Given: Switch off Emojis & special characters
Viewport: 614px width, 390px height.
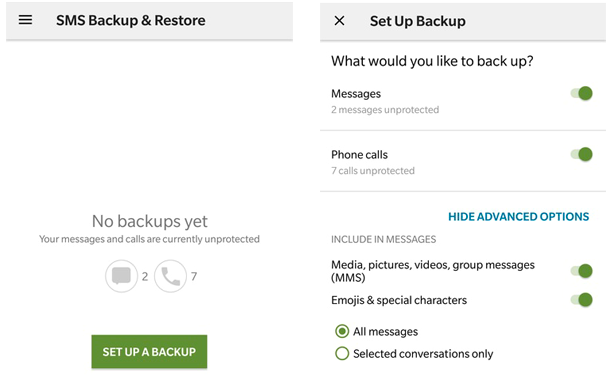Looking at the screenshot, I should point(581,300).
